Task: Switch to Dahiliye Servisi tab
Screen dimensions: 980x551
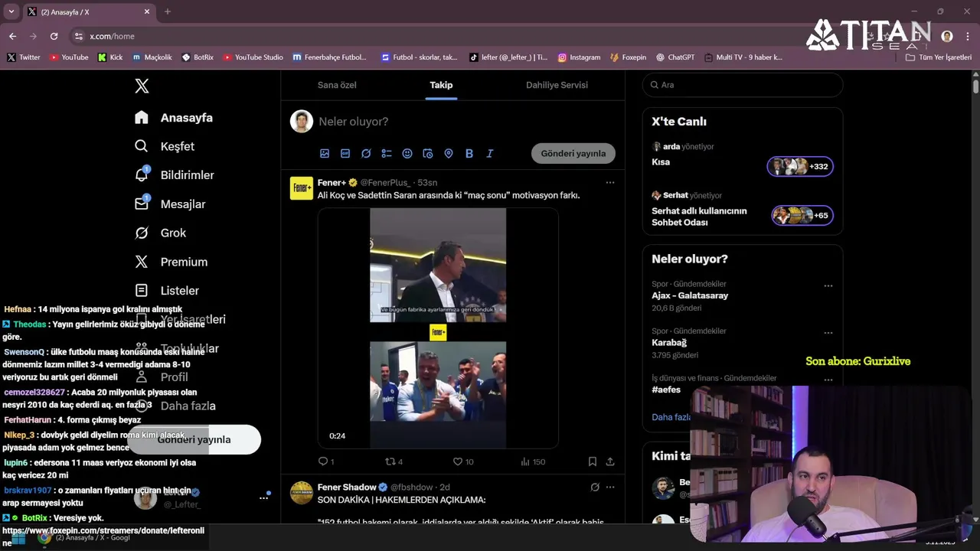Action: pos(557,85)
